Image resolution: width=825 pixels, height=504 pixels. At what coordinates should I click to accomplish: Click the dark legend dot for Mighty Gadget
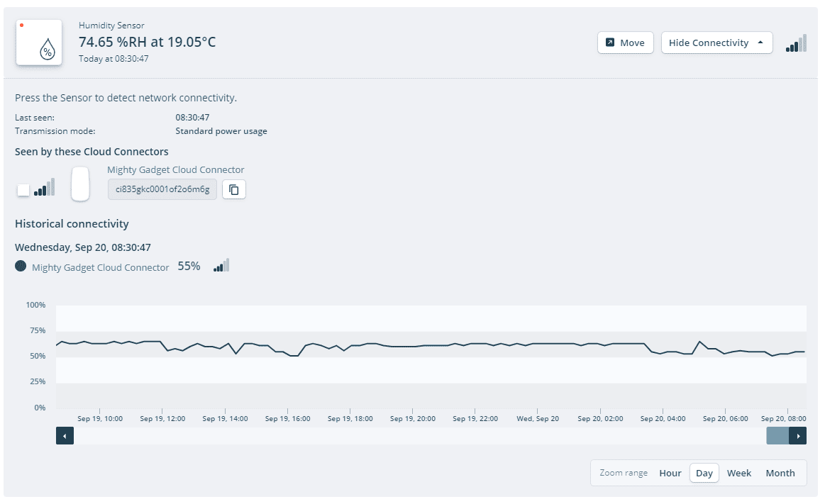[x=21, y=267]
